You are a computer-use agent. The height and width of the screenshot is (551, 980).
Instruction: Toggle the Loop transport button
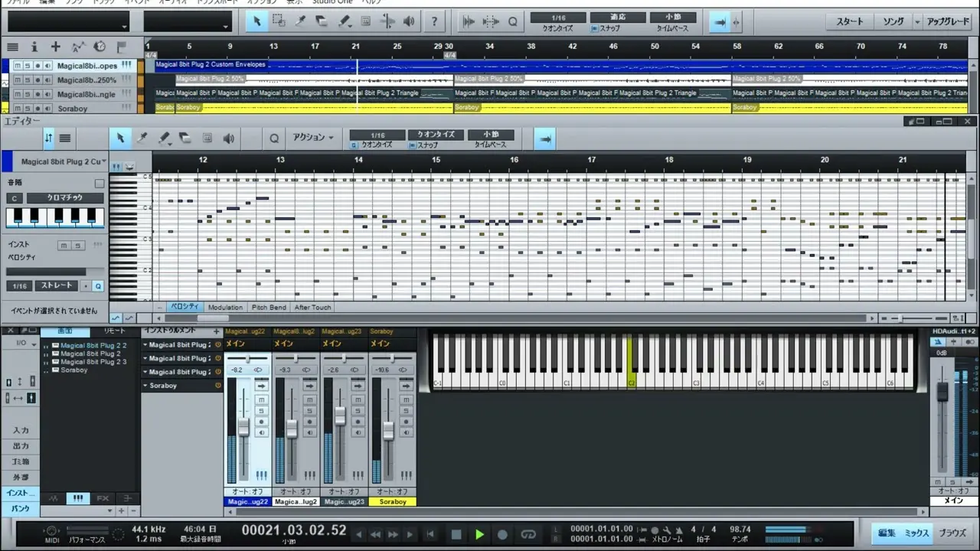(x=528, y=534)
